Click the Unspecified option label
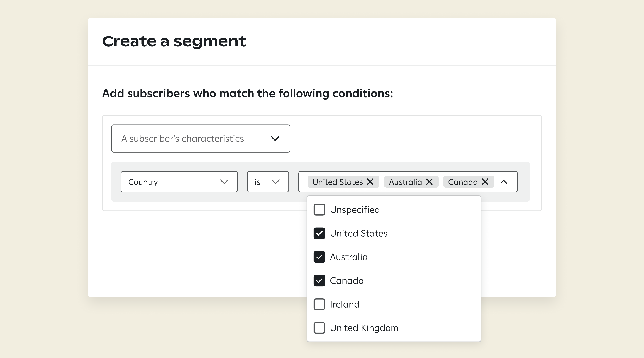 [355, 210]
